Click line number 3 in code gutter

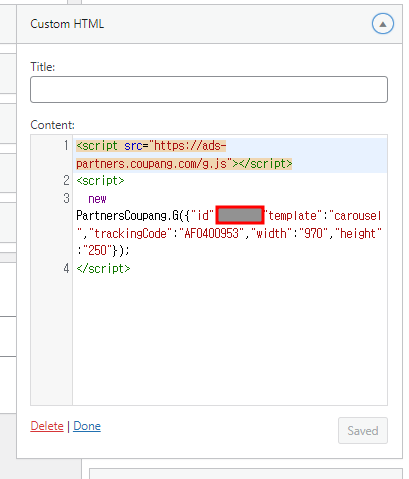66,198
